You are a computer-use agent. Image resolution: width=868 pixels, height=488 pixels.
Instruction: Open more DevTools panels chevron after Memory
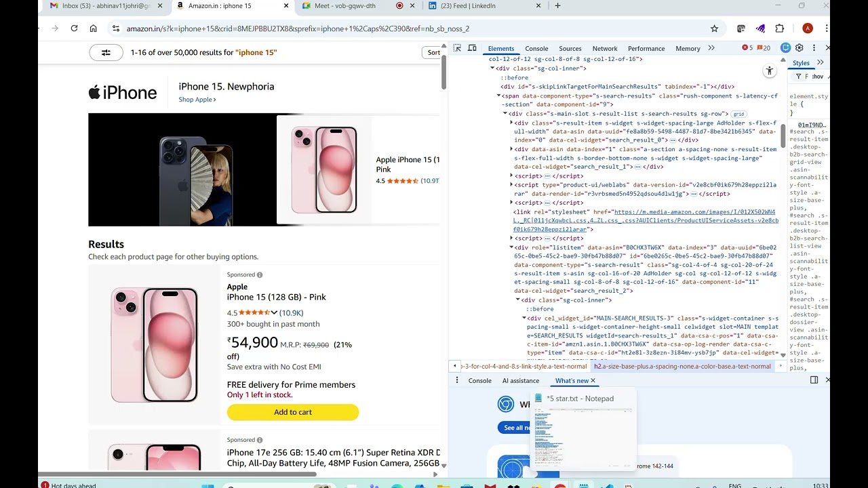coord(711,48)
